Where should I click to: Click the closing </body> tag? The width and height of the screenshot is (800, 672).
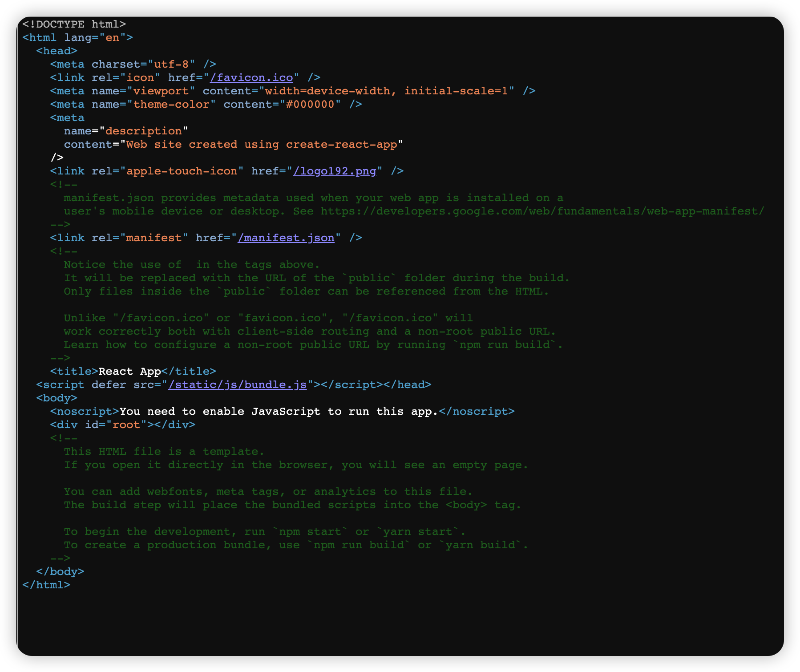(x=61, y=571)
